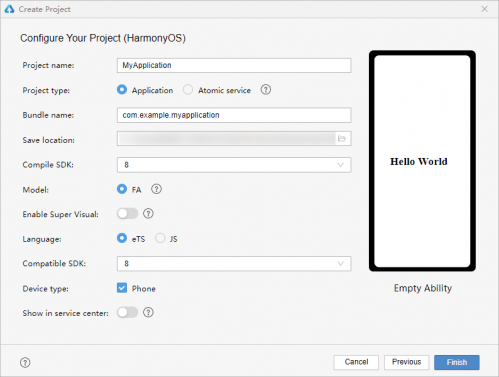The height and width of the screenshot is (377, 499).
Task: Click the 'Compile SDK:' label
Action: point(48,165)
